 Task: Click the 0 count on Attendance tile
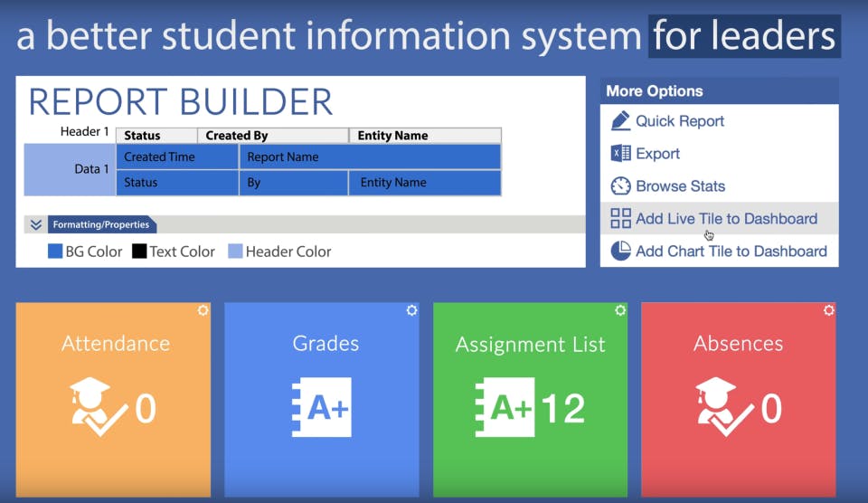click(x=146, y=409)
